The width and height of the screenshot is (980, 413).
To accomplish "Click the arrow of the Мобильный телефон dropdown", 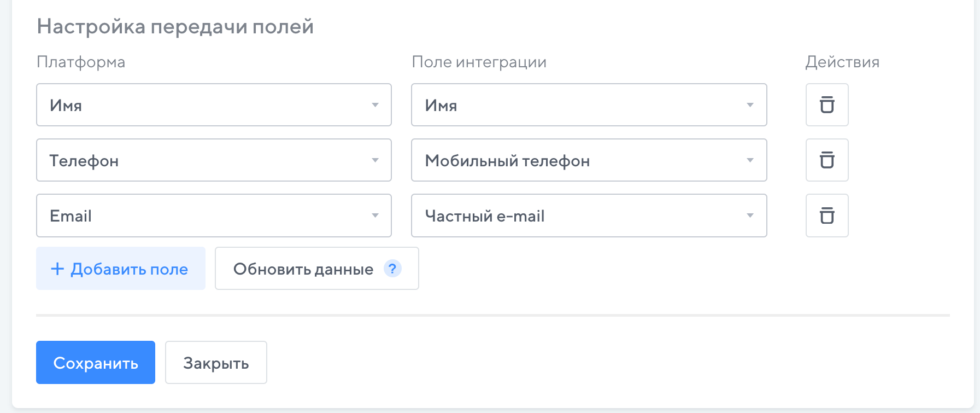I will click(750, 160).
